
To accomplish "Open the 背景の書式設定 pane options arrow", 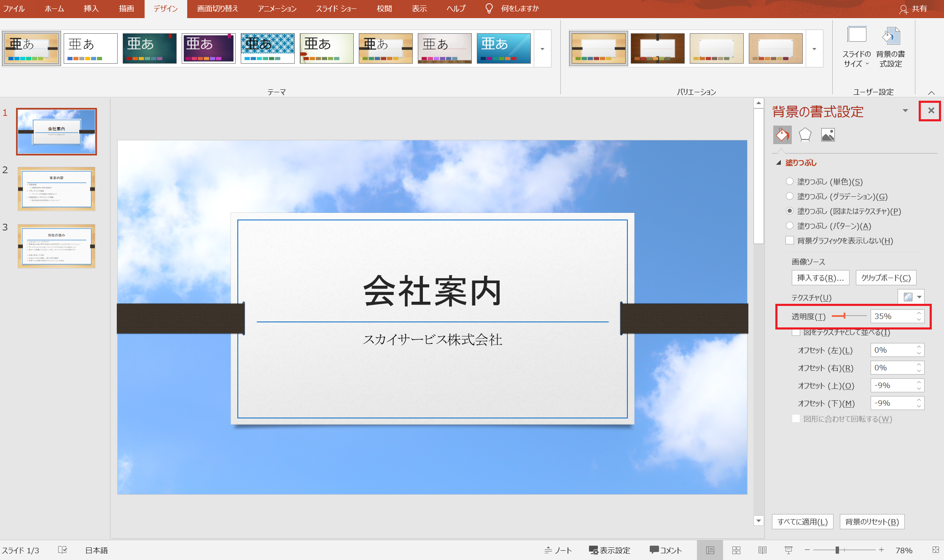I will (x=905, y=110).
